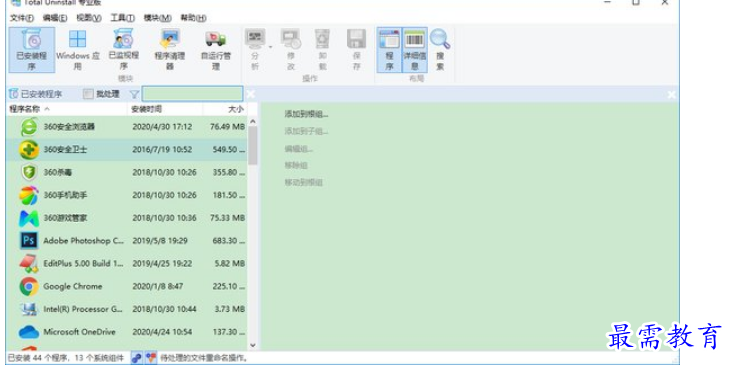Click the 移动到根组 entry
Image resolution: width=730 pixels, height=368 pixels.
(x=304, y=182)
